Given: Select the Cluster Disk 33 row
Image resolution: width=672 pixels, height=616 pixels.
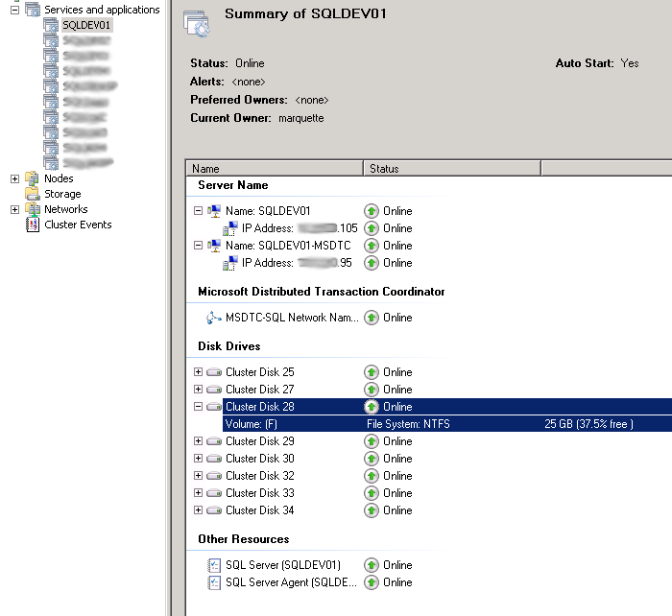Looking at the screenshot, I should 260,493.
